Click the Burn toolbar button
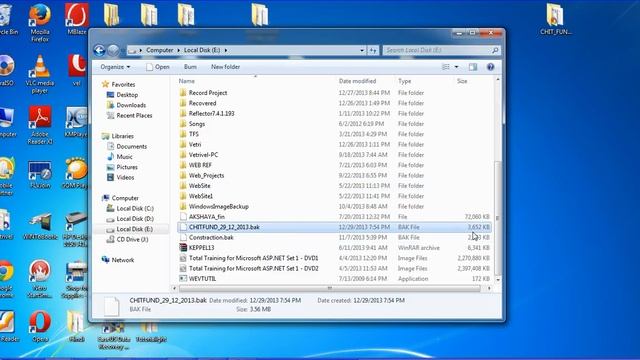The image size is (640, 360). click(x=190, y=67)
